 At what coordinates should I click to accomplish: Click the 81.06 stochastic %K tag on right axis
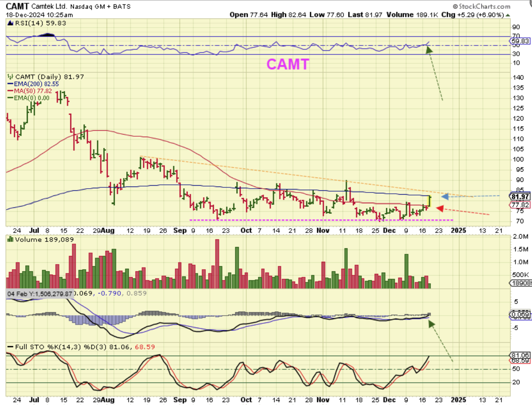click(x=520, y=356)
